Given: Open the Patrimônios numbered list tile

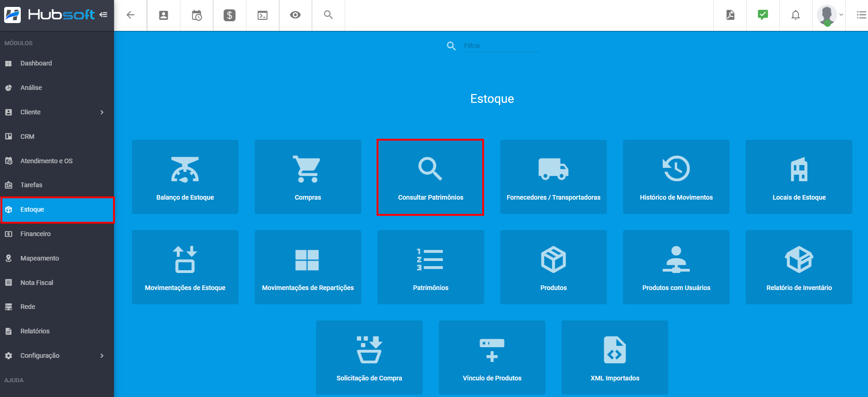Looking at the screenshot, I should tap(431, 267).
